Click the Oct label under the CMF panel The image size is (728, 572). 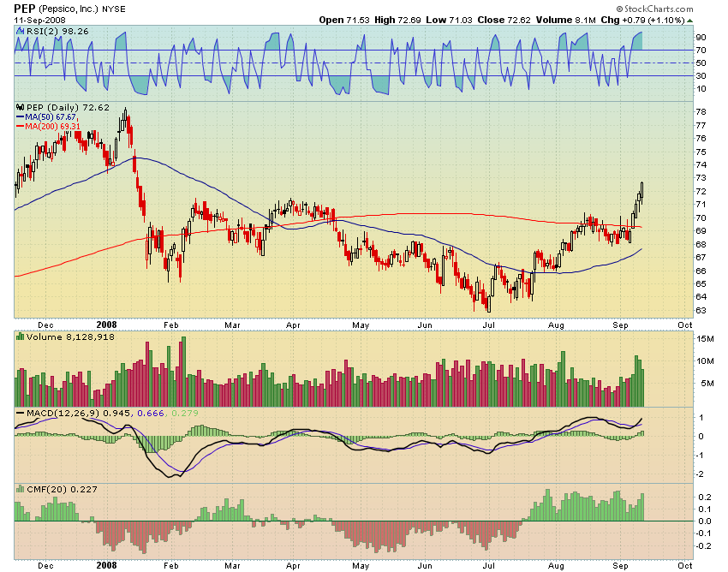tap(685, 565)
